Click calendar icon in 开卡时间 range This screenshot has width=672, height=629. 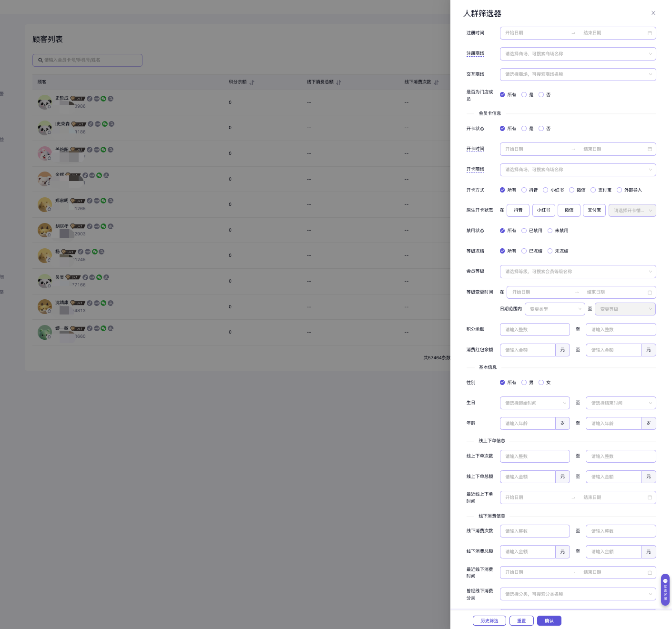[x=650, y=149]
